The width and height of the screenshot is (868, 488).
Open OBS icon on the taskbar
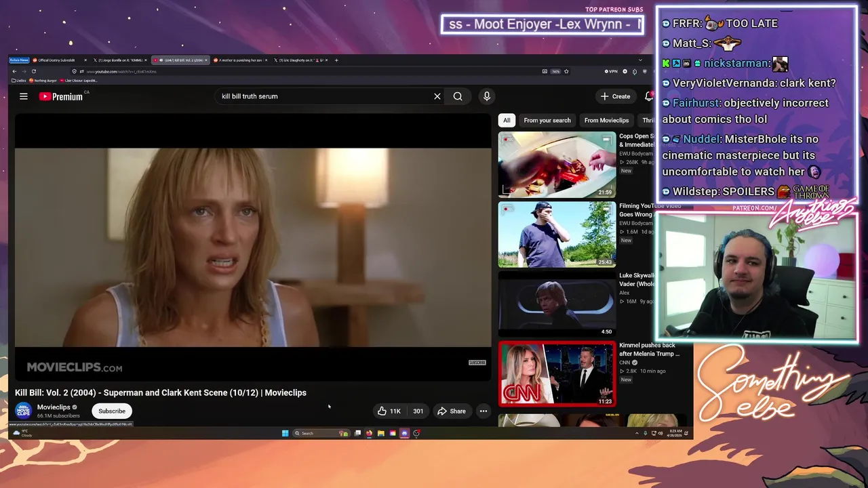416,433
